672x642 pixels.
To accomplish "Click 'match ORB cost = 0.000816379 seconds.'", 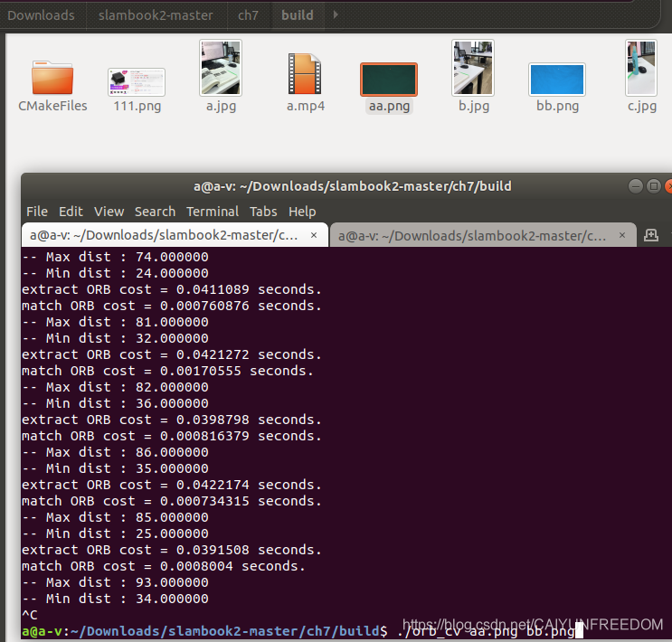I will (172, 436).
